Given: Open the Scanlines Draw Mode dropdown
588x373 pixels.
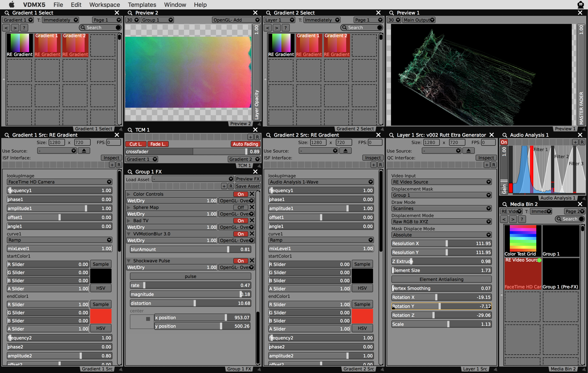Looking at the screenshot, I should tap(441, 208).
